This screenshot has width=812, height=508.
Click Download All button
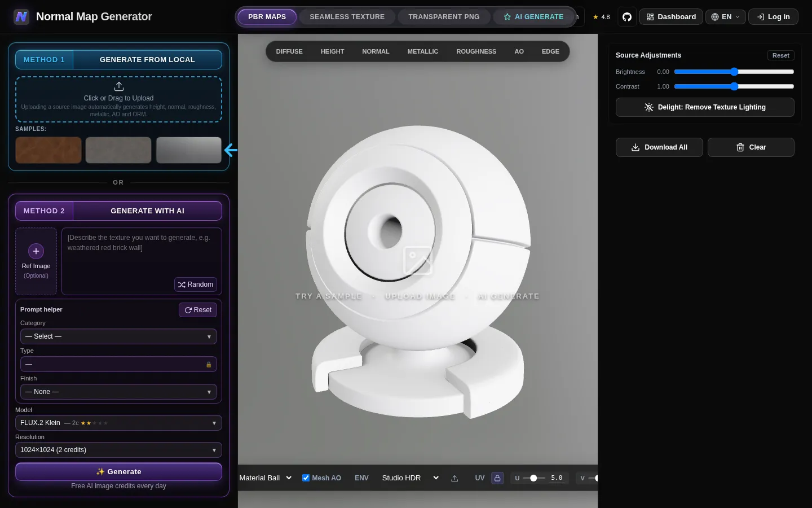point(659,147)
